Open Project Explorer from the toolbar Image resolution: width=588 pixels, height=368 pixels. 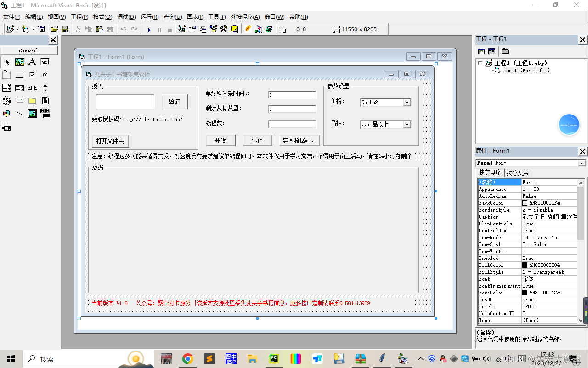pyautogui.click(x=182, y=29)
